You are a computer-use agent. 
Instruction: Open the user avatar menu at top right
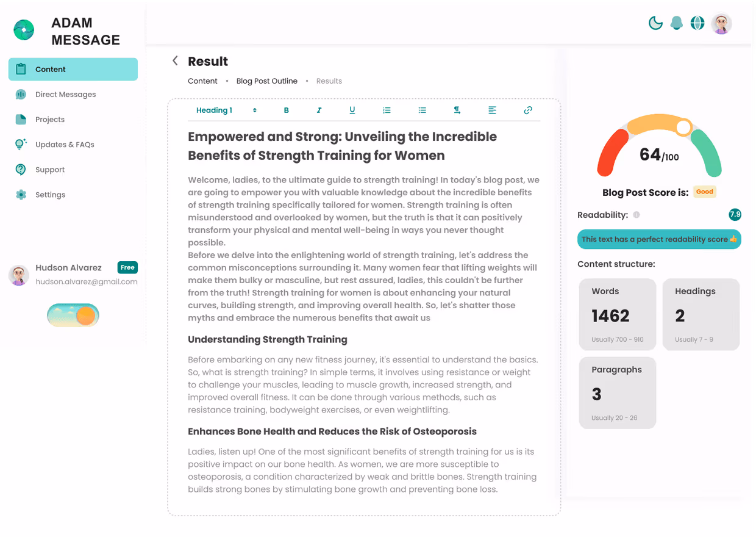coord(721,24)
